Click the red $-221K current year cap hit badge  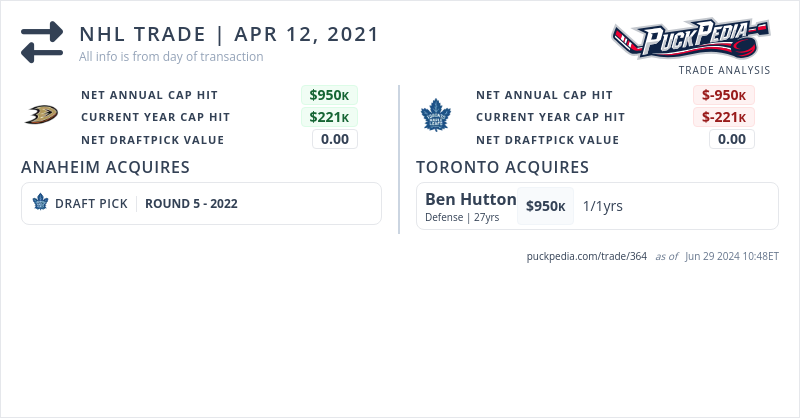click(724, 117)
